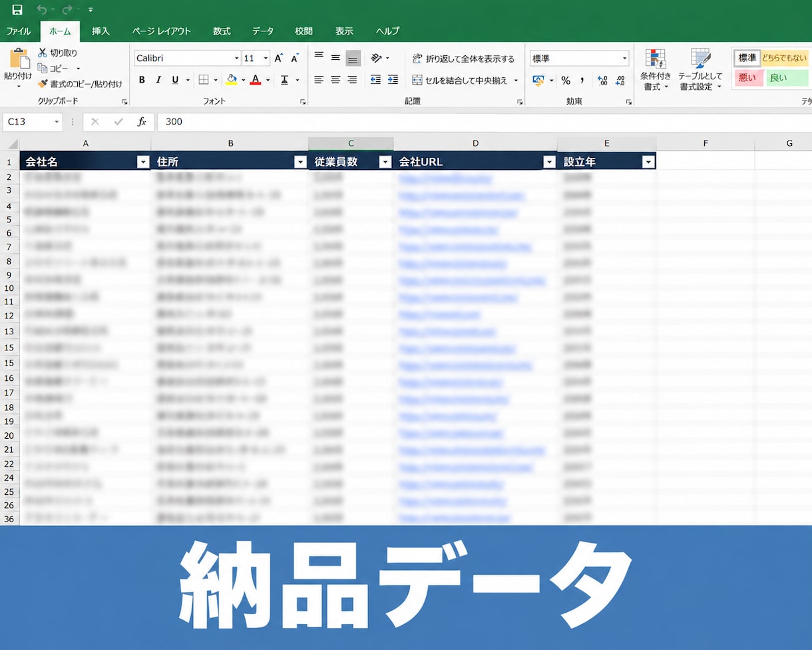Image resolution: width=812 pixels, height=650 pixels.
Task: Click the increase indent icon
Action: (393, 80)
